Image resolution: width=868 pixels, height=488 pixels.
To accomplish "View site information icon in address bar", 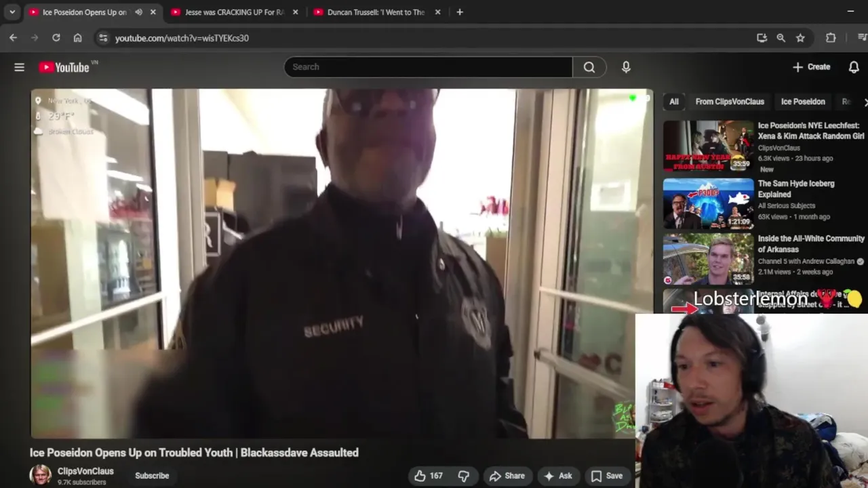I will click(x=103, y=38).
